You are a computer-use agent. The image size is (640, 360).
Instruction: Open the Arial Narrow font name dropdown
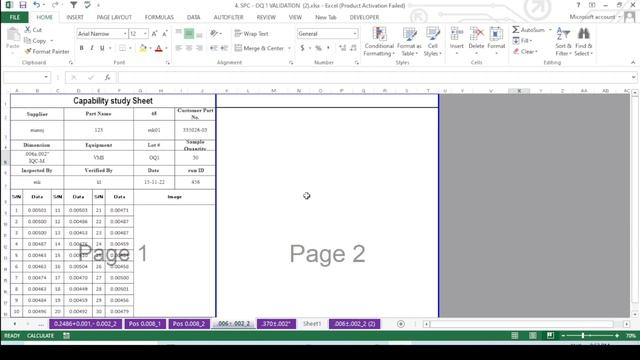[125, 33]
